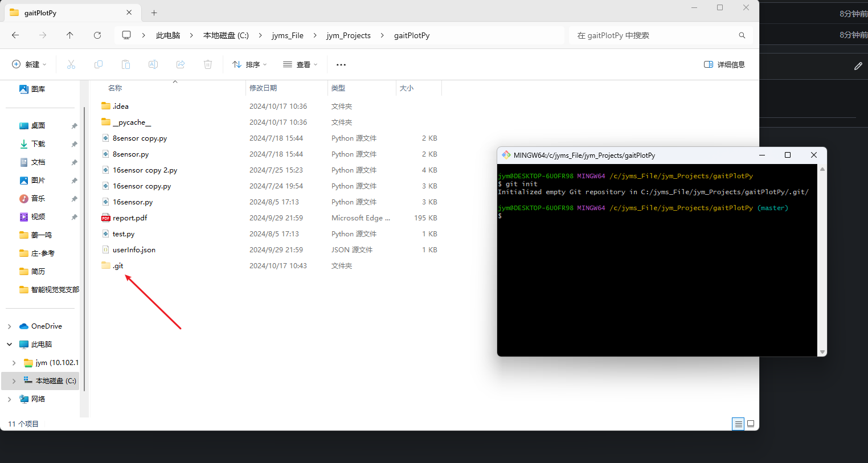The height and width of the screenshot is (463, 868).
Task: Click the Paste toolbar icon
Action: point(126,64)
